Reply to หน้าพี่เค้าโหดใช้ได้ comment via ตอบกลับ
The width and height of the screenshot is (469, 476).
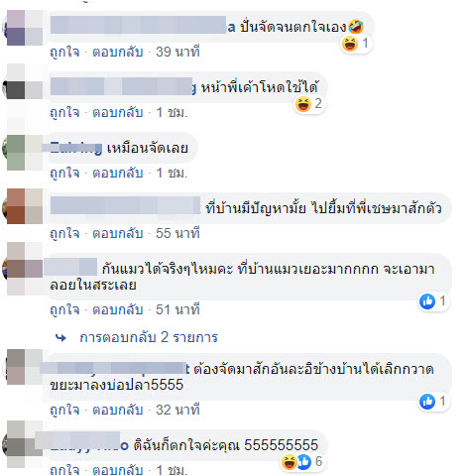(118, 113)
